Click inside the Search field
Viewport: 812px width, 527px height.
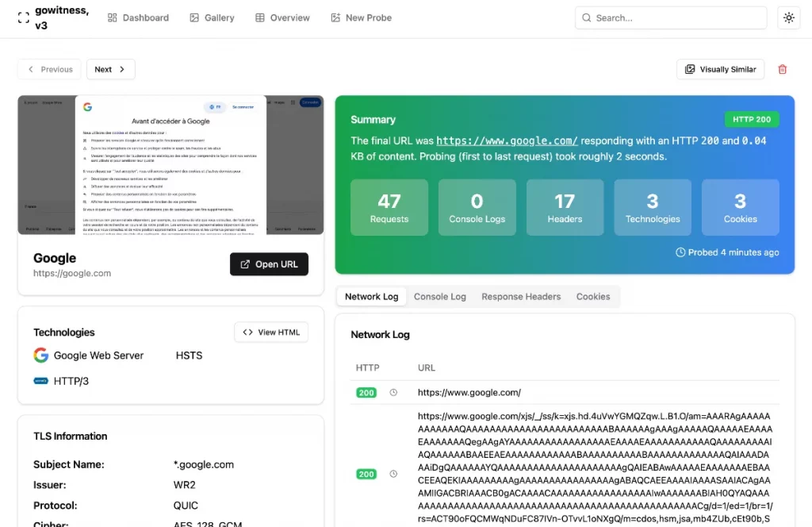click(670, 17)
